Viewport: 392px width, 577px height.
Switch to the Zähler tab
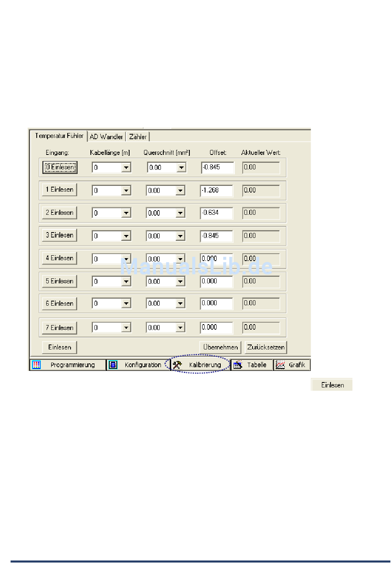138,137
